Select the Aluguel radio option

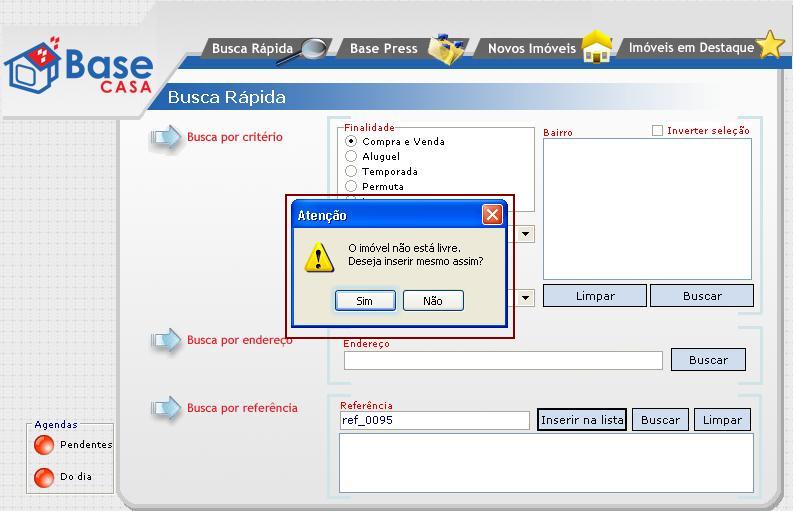351,156
